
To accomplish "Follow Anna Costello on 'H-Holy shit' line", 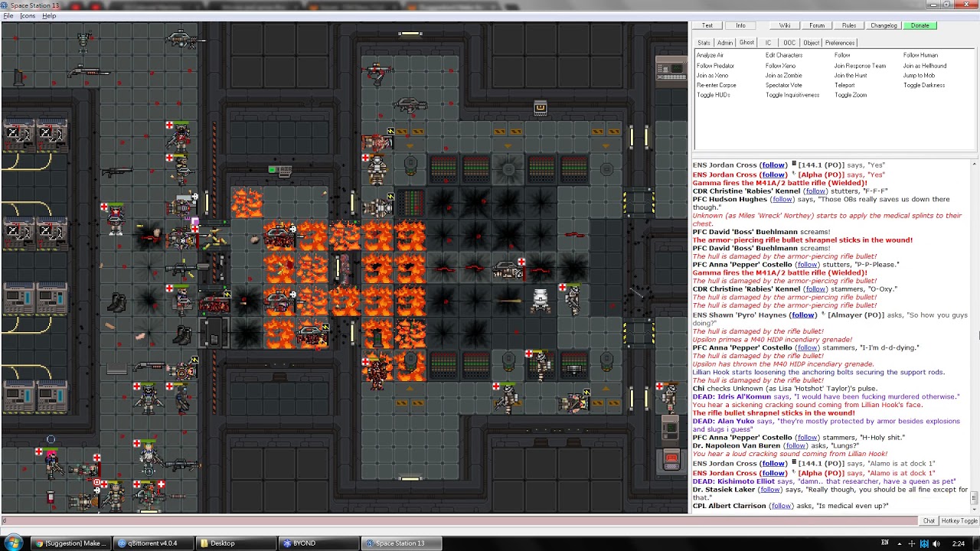I will pyautogui.click(x=807, y=438).
